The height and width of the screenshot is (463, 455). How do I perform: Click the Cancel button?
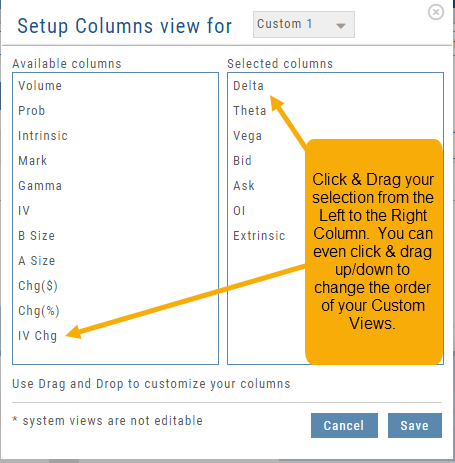344,425
